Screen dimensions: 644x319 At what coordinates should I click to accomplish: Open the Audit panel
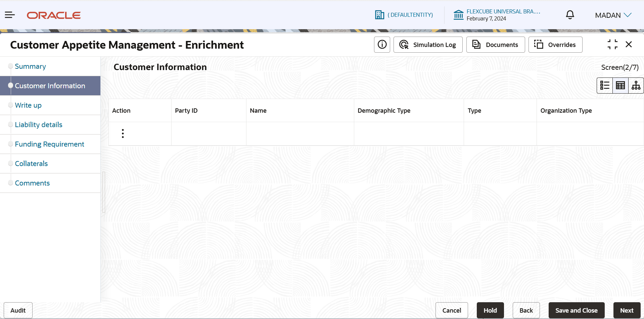point(18,310)
